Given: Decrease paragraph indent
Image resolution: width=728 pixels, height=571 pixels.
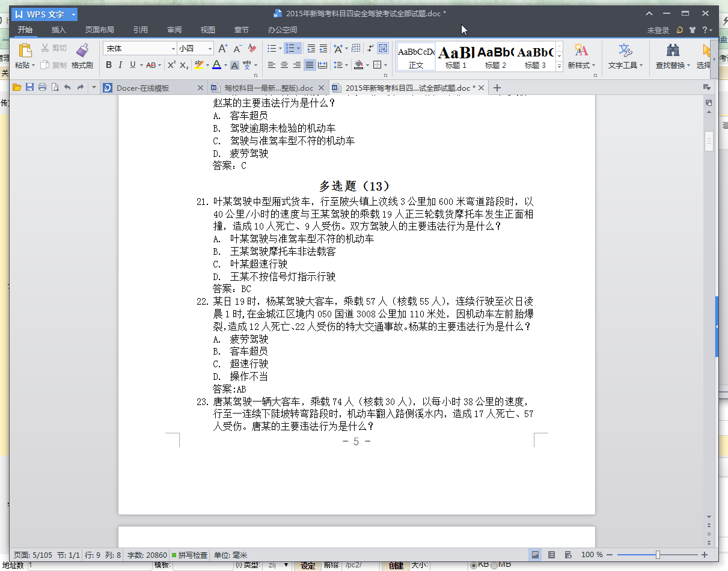Looking at the screenshot, I should [311, 48].
